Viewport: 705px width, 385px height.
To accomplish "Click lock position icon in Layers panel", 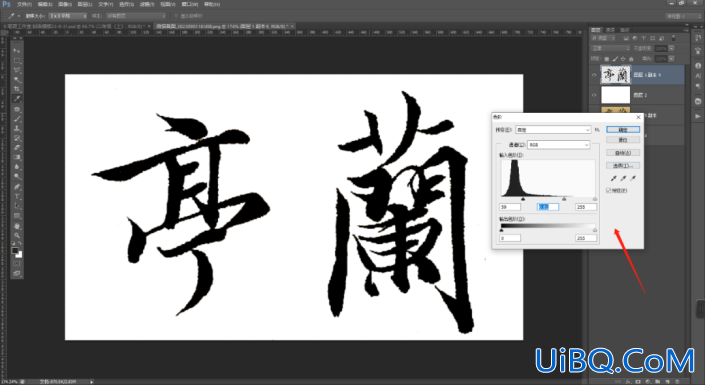I will coord(623,59).
